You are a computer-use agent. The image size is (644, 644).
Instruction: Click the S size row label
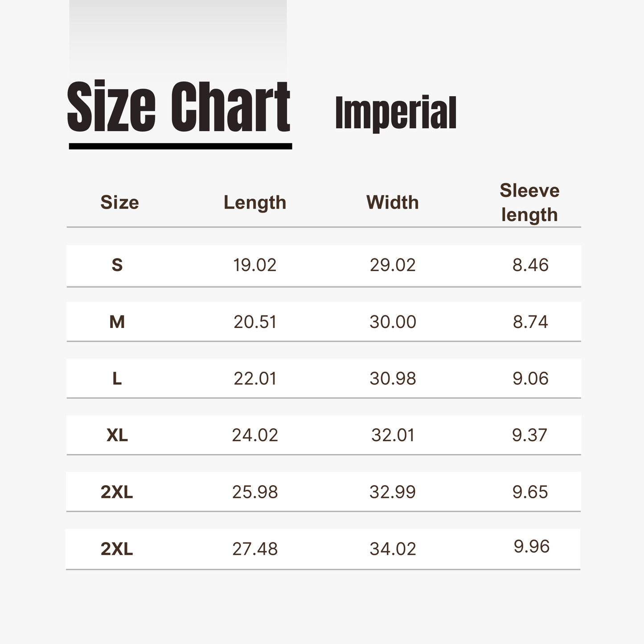(x=117, y=265)
